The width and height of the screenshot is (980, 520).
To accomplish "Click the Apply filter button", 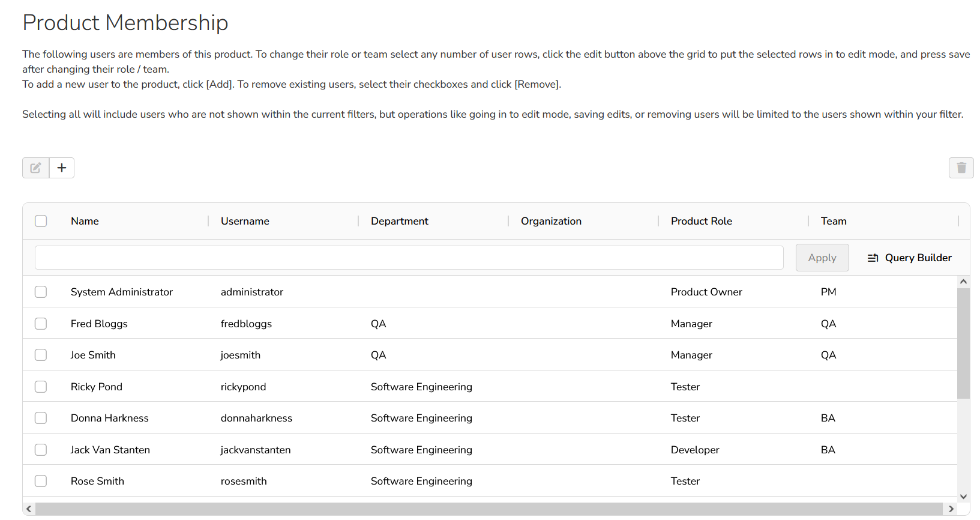I will tap(822, 258).
